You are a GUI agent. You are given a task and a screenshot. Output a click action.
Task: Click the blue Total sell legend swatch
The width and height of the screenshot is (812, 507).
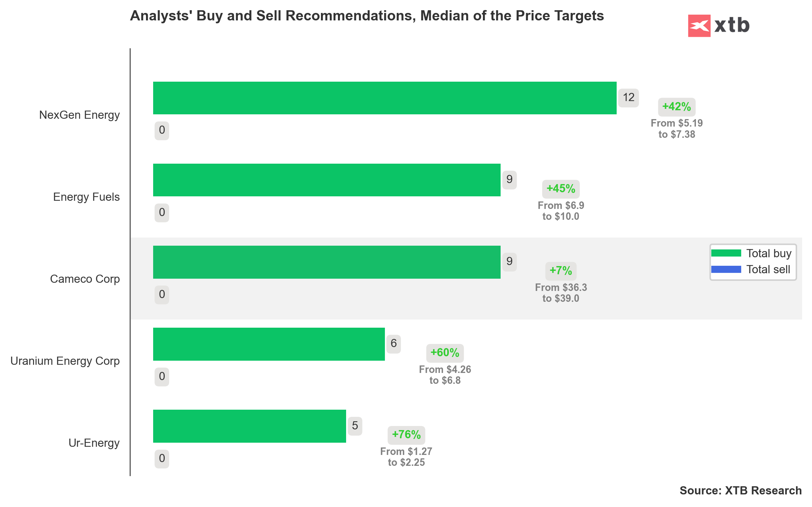(x=726, y=269)
